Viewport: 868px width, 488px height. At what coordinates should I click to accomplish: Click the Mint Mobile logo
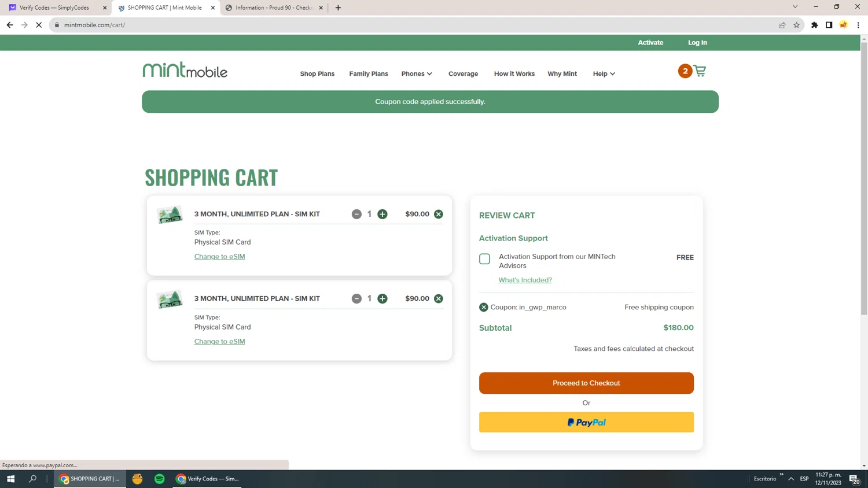point(185,70)
